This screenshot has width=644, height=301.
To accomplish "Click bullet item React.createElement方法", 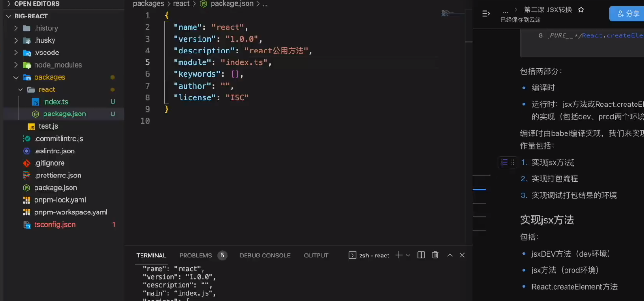I will pos(575,287).
